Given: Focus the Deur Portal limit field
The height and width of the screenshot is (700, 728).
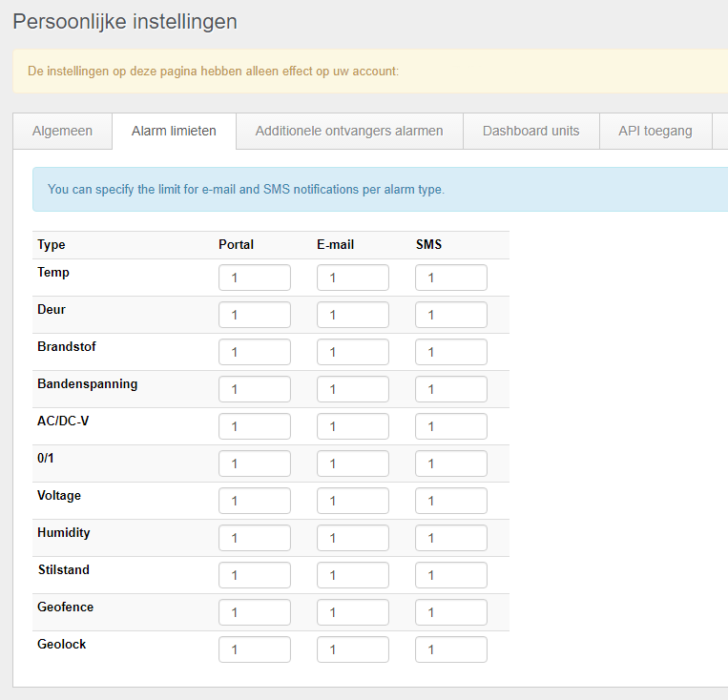Looking at the screenshot, I should click(255, 315).
